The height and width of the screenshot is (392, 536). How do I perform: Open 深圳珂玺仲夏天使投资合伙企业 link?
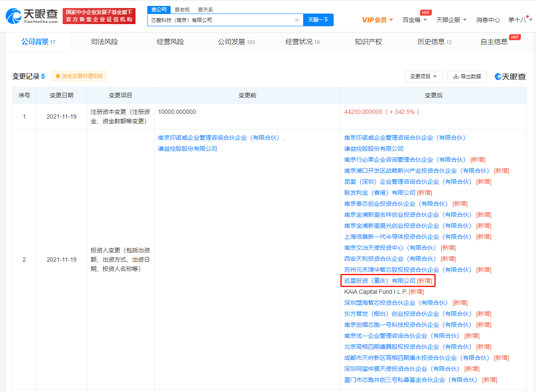pos(403,369)
